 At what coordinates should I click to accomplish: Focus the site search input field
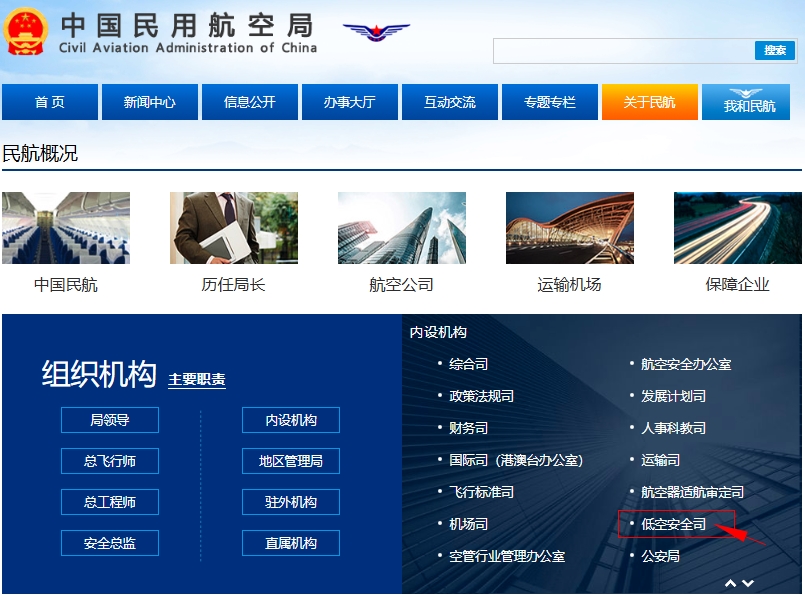(x=623, y=50)
